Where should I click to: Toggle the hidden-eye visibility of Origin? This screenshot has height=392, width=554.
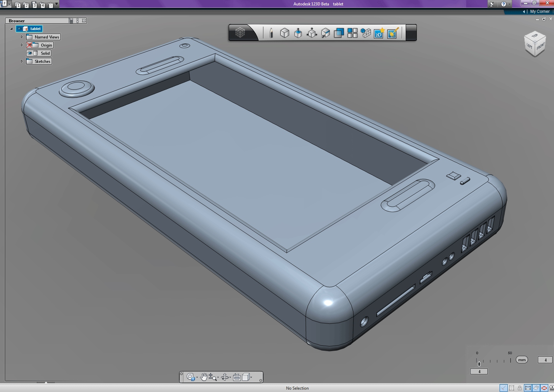pyautogui.click(x=29, y=45)
